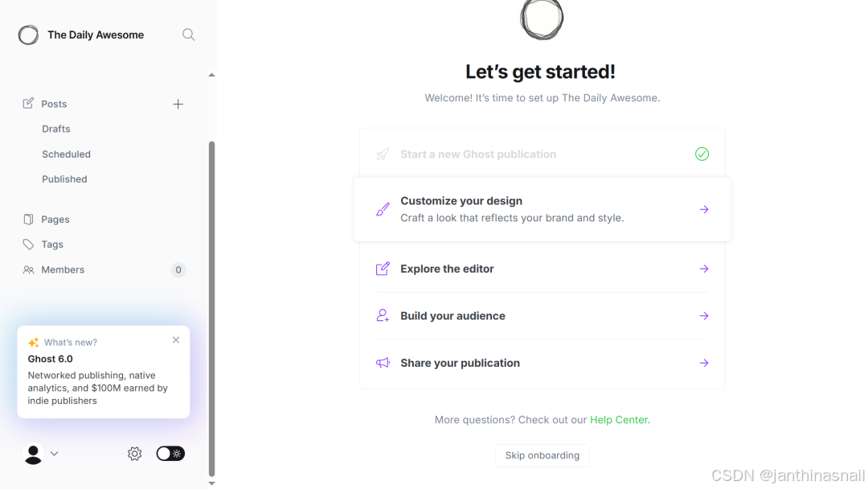Open the Help Center link
Viewport: 868px width, 489px height.
pyautogui.click(x=618, y=420)
